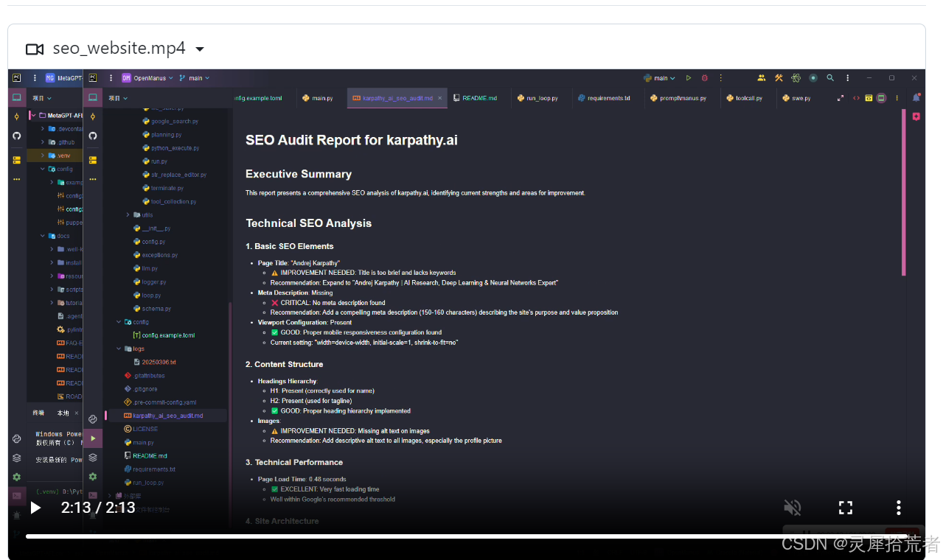Viewport: 943px width, 560px height.
Task: Switch markdown view to editor-and-preview split mode
Action: click(869, 98)
